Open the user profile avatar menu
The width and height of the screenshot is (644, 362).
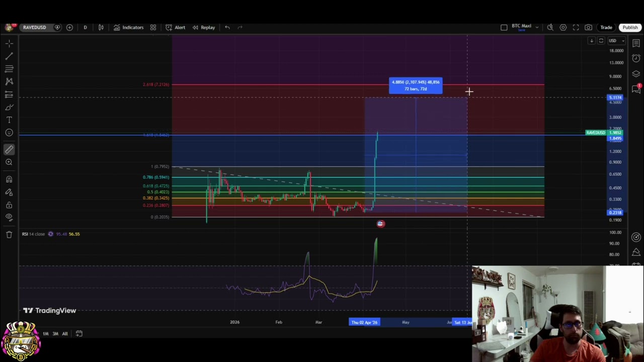9,27
